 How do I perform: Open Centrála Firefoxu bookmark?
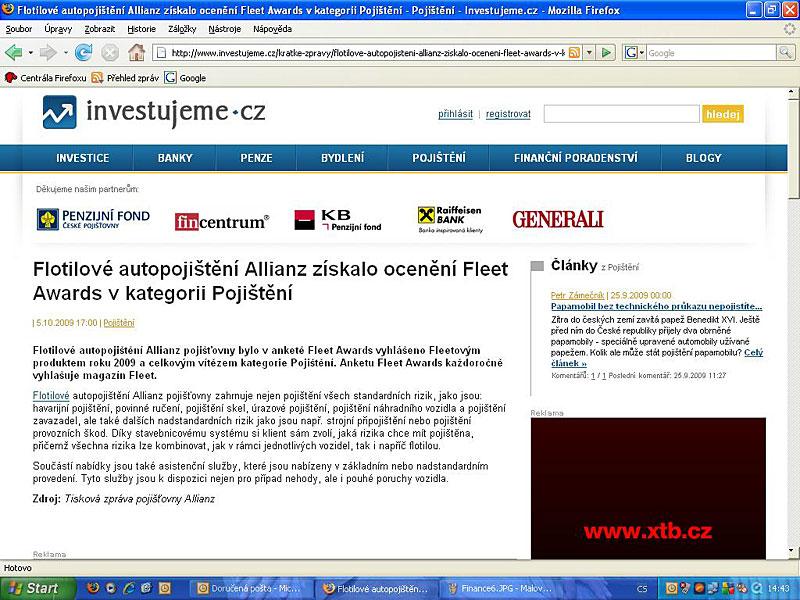coord(45,78)
